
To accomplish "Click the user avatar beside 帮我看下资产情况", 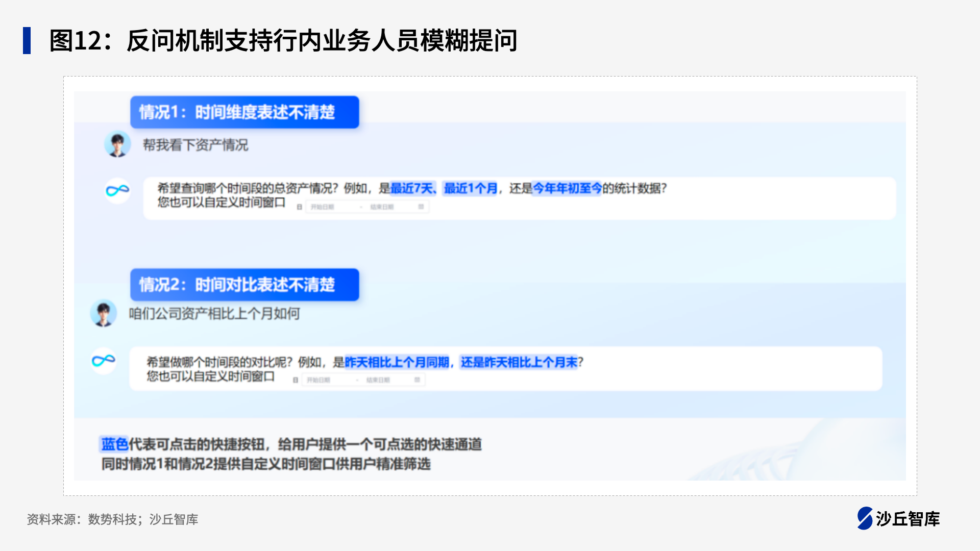I will 117,144.
